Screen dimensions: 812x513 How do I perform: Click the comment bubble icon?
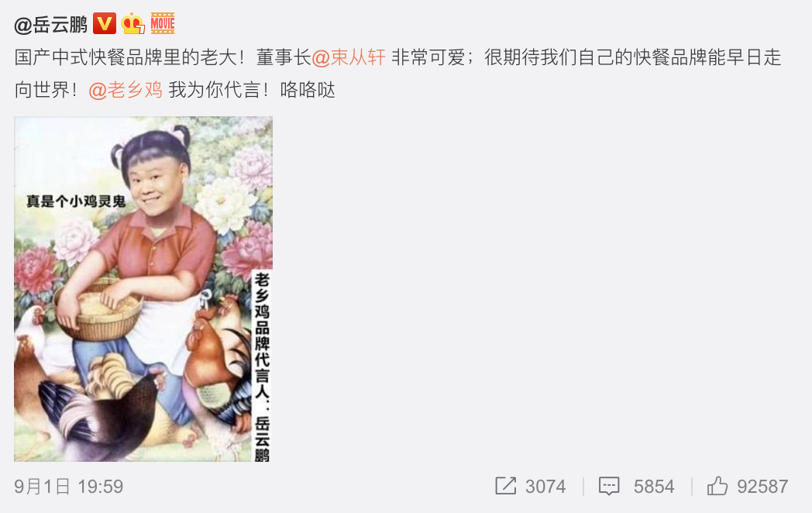pyautogui.click(x=609, y=486)
